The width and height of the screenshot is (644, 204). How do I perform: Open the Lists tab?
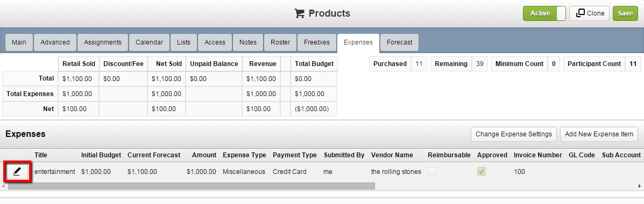pyautogui.click(x=183, y=42)
